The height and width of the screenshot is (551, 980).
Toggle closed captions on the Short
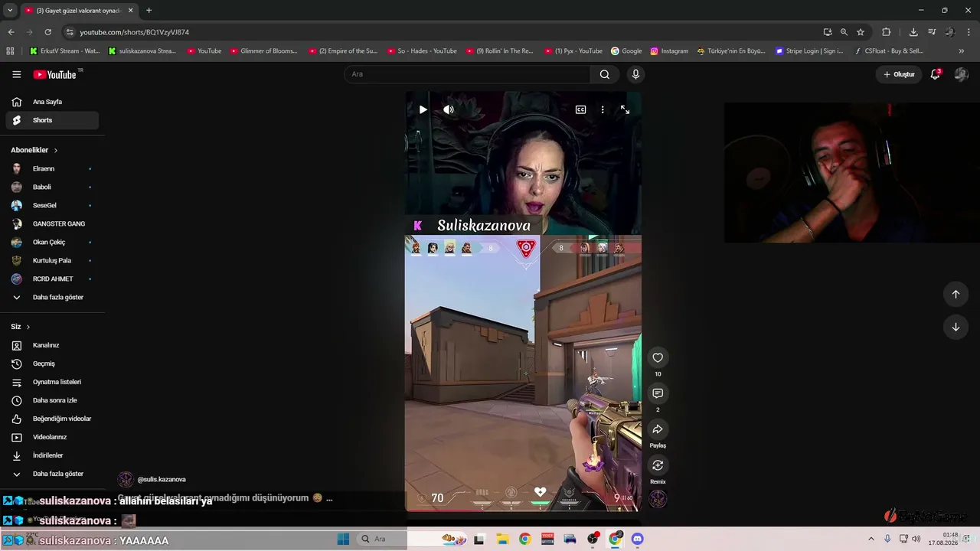(x=581, y=109)
